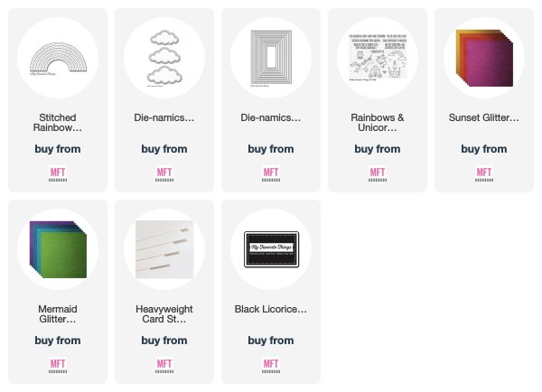542x392 pixels.
Task: Click the MFT logo under Black Licorice
Action: [x=271, y=366]
